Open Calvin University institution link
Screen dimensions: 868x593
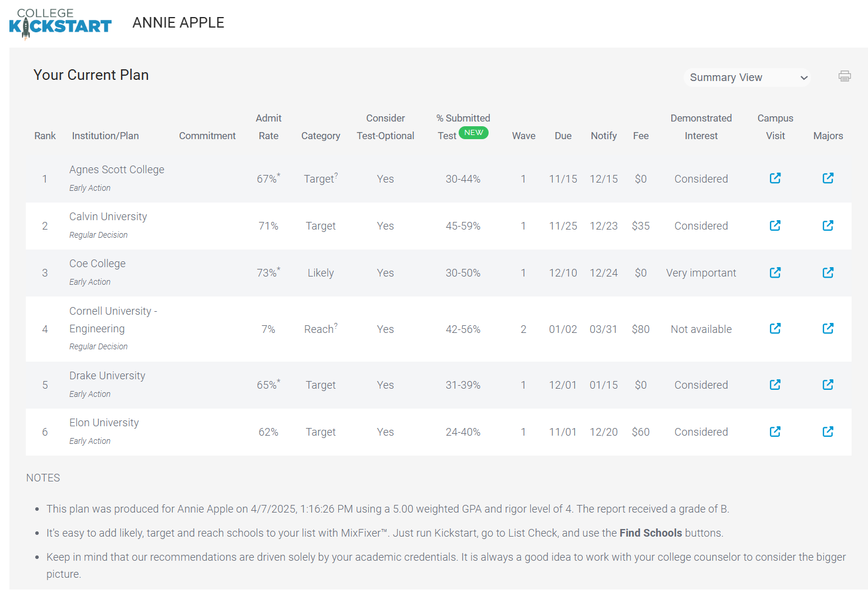tap(108, 217)
